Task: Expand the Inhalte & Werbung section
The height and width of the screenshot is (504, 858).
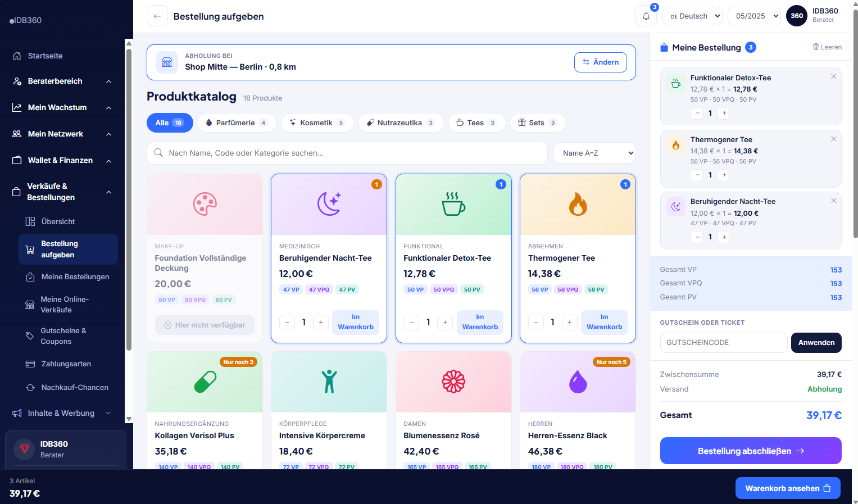Action: coord(108,413)
